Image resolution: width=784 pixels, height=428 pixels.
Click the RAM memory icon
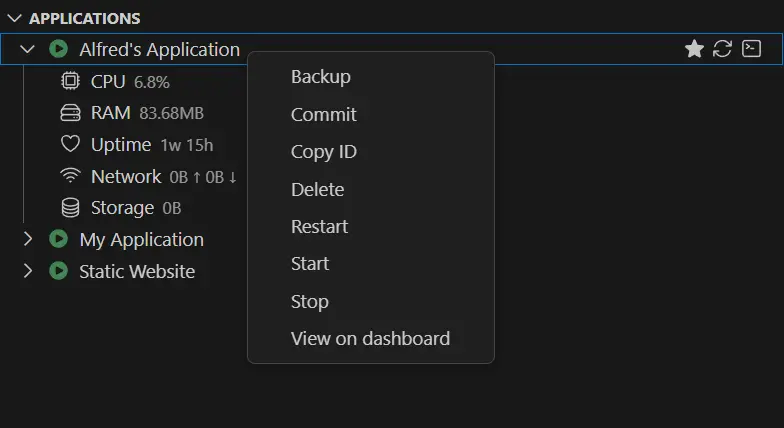point(70,113)
